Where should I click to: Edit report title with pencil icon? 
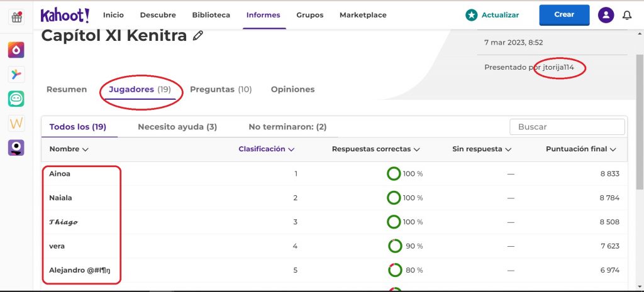pos(198,36)
